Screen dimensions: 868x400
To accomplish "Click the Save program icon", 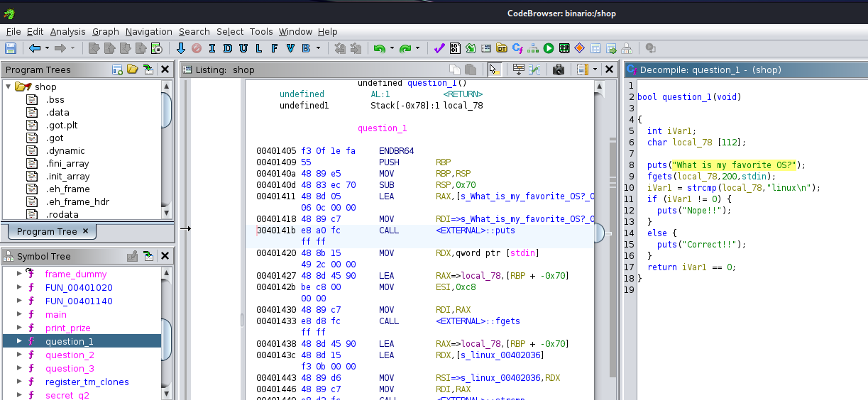I will click(x=11, y=48).
